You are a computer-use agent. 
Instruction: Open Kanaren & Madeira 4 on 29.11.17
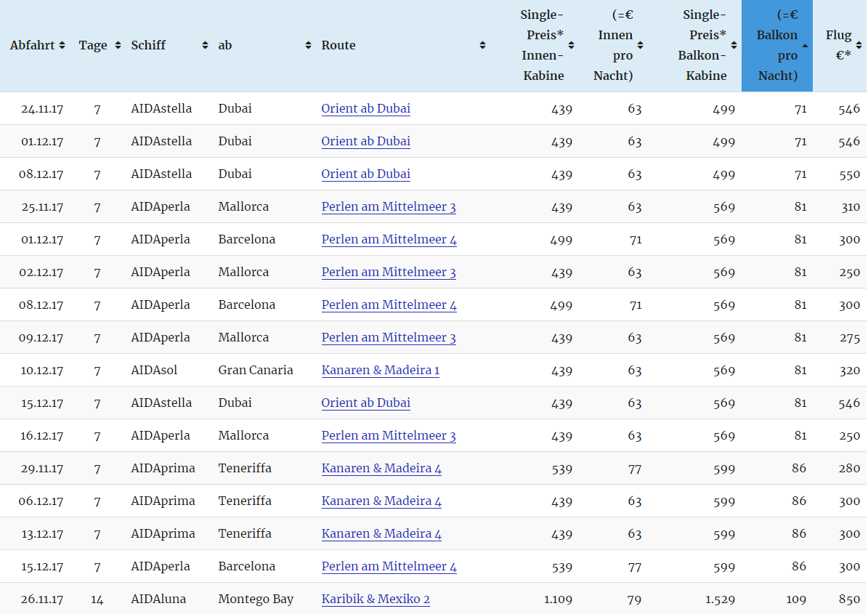coord(381,468)
